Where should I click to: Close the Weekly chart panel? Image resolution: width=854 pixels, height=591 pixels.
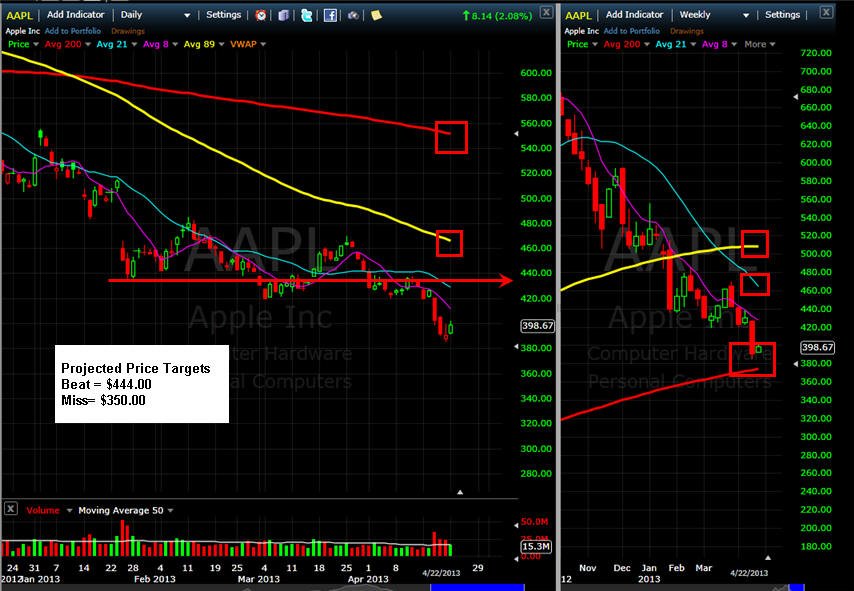point(826,11)
